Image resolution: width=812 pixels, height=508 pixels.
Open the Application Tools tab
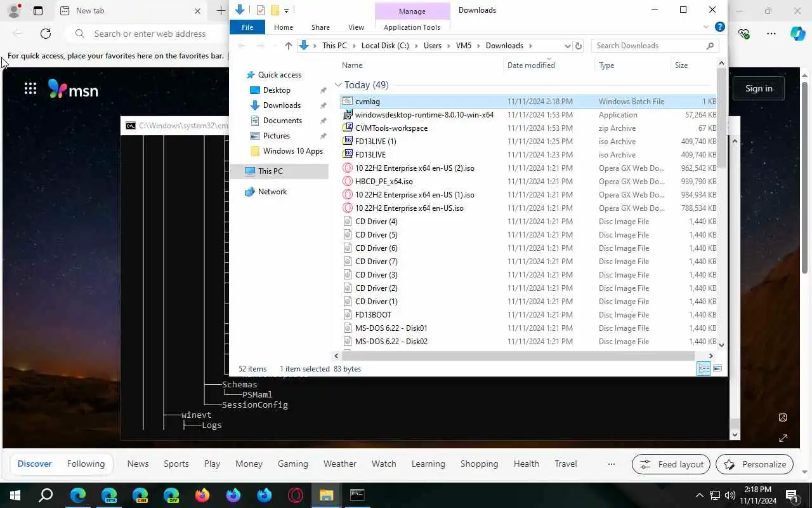coord(412,27)
